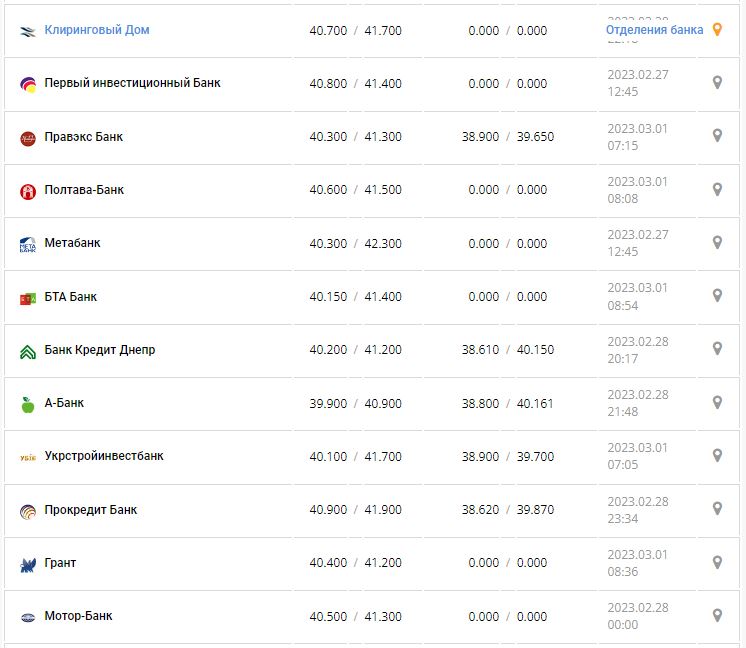
Task: Click the map pin in Мотор-Банк row
Action: tap(717, 615)
